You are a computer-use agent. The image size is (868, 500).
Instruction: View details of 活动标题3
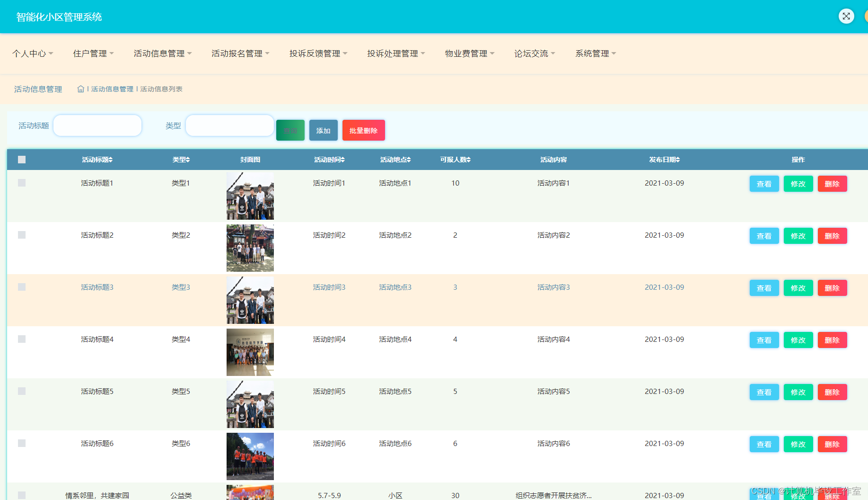(764, 288)
